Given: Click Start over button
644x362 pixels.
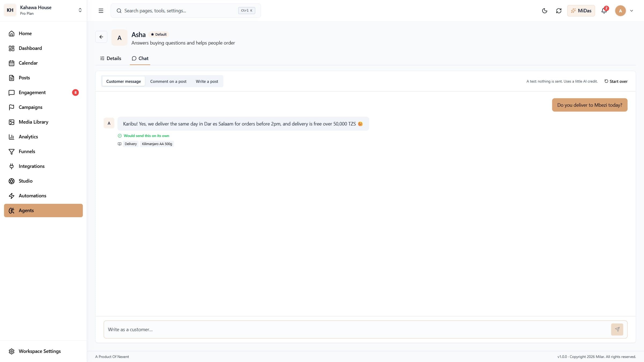Looking at the screenshot, I should pos(616,81).
